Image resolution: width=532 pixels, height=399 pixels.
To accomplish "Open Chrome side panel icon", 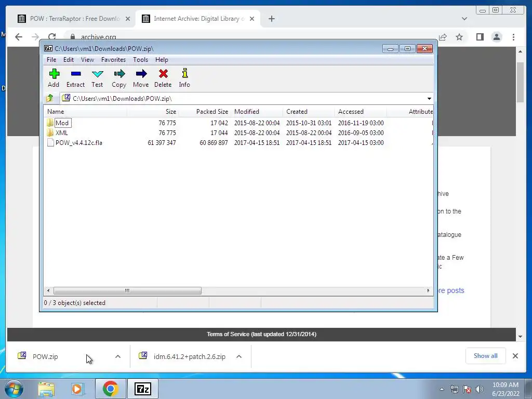I will point(480,37).
